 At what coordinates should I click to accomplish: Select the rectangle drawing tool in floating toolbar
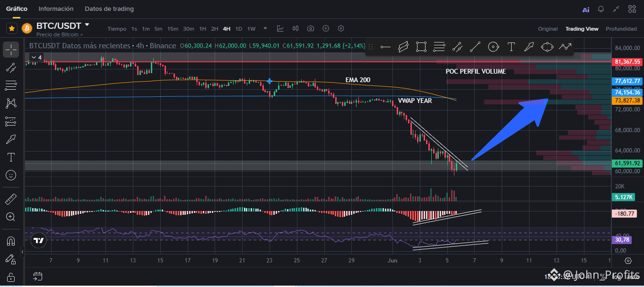coord(421,47)
